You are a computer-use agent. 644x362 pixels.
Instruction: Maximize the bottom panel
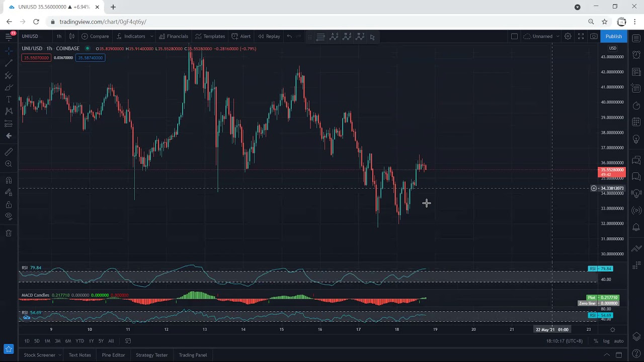coord(619,355)
